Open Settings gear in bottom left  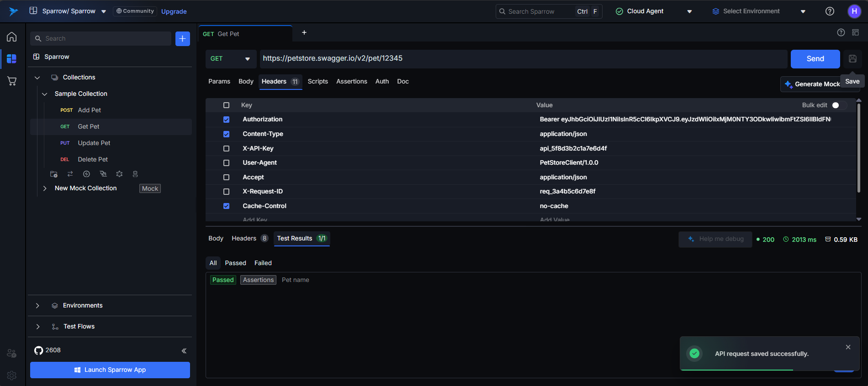point(12,375)
